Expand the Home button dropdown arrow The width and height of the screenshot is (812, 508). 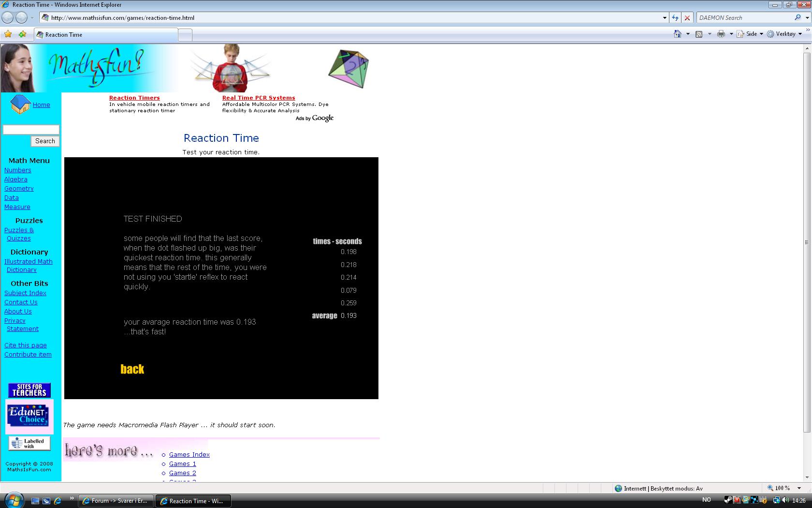[x=688, y=34]
